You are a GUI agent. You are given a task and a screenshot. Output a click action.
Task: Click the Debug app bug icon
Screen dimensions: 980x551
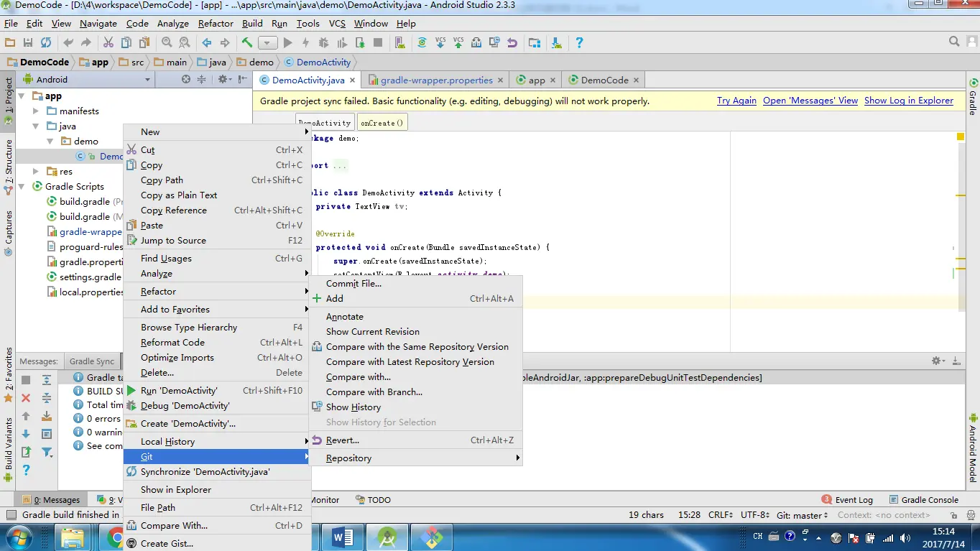click(x=324, y=42)
